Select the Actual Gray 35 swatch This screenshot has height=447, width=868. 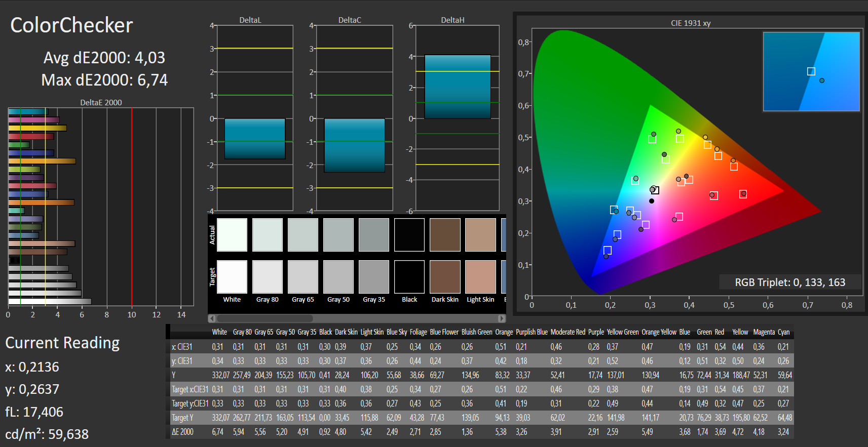pos(374,235)
